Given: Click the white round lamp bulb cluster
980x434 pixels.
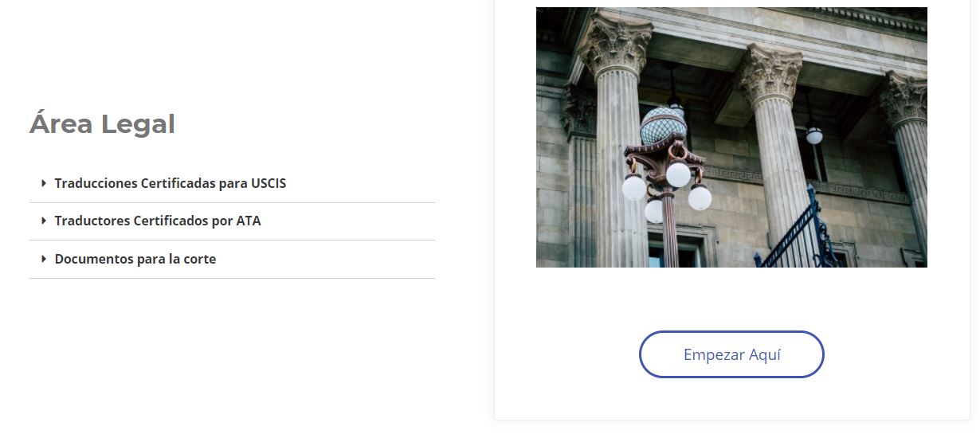Looking at the screenshot, I should coord(668,191).
